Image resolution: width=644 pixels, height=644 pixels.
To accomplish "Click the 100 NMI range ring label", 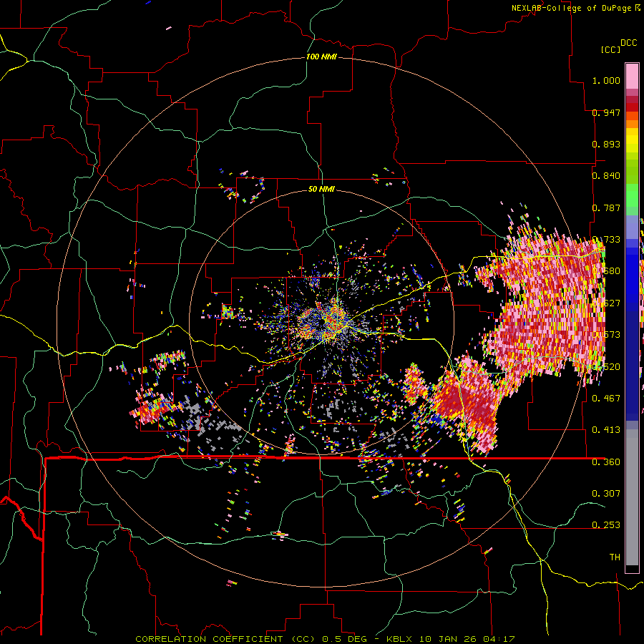I will click(x=321, y=57).
